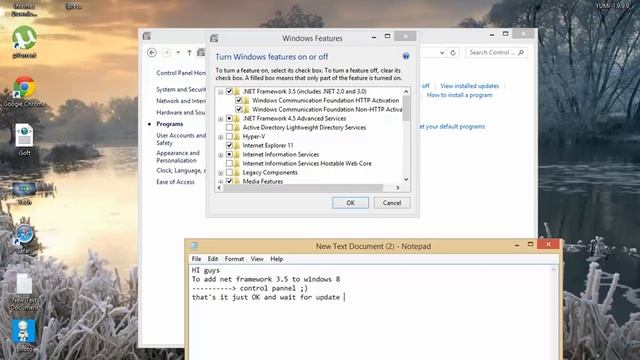The height and width of the screenshot is (360, 640).
Task: Collapse the .NET Framework 3.5 tree node
Action: pos(220,92)
